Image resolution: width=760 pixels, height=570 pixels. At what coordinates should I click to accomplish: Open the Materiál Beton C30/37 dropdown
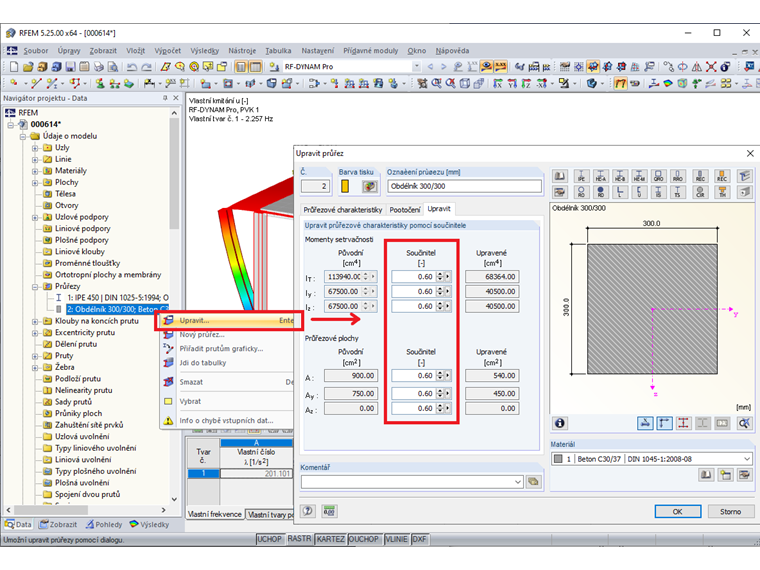tap(747, 459)
